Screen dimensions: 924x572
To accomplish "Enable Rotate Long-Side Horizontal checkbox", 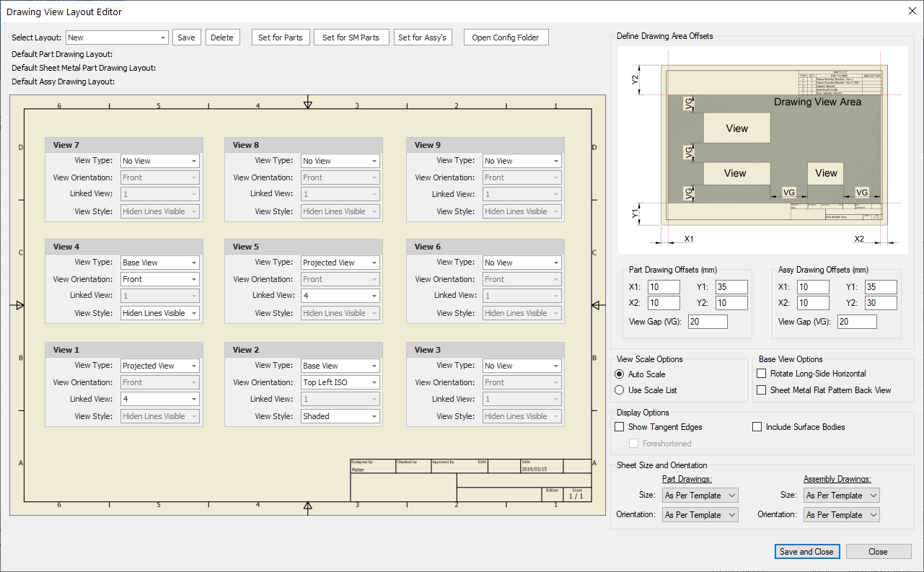I will click(x=762, y=374).
